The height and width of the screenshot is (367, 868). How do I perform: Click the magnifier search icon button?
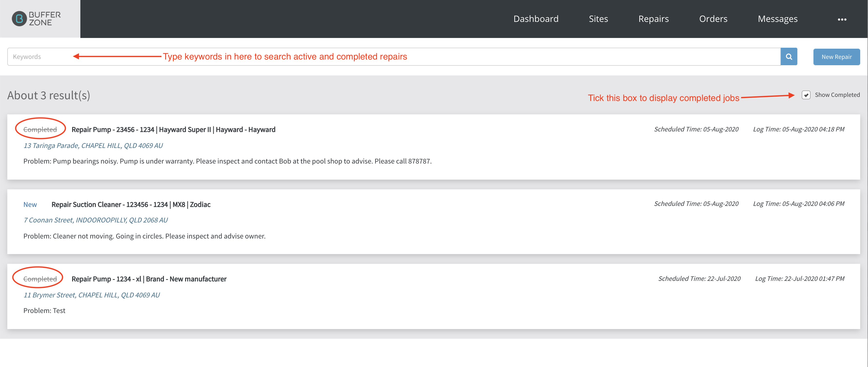click(x=788, y=56)
